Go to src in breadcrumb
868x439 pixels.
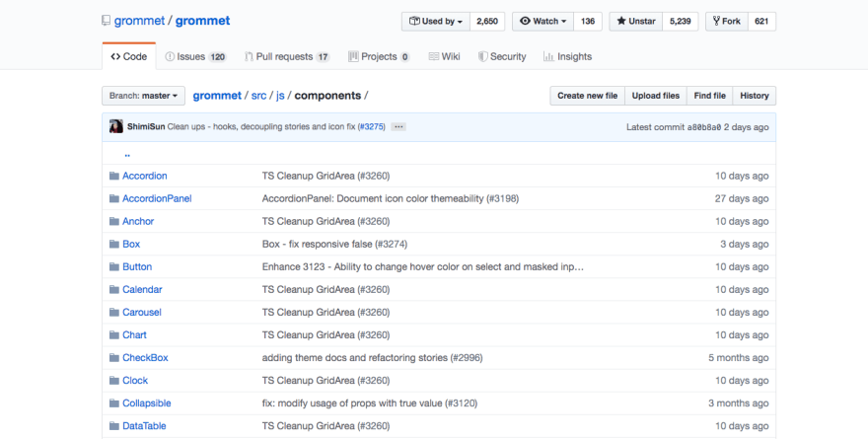[258, 96]
